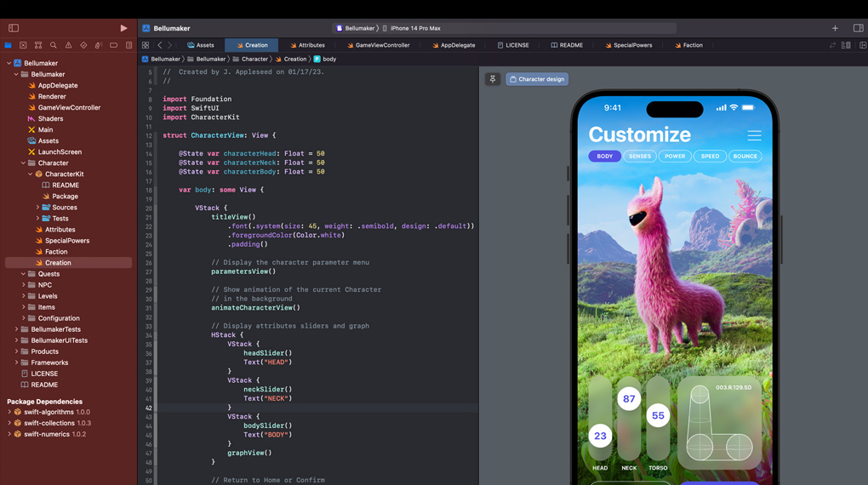Open the Report navigator
868x485 pixels.
(129, 45)
